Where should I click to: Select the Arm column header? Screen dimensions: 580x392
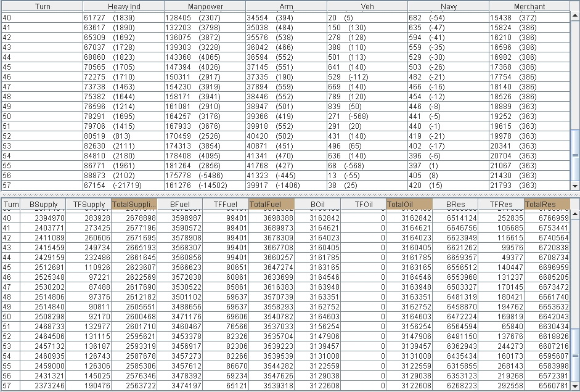286,6
